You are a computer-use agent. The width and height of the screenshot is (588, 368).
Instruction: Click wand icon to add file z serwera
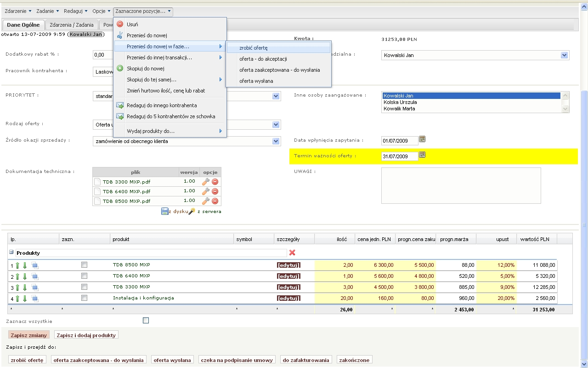coord(192,211)
